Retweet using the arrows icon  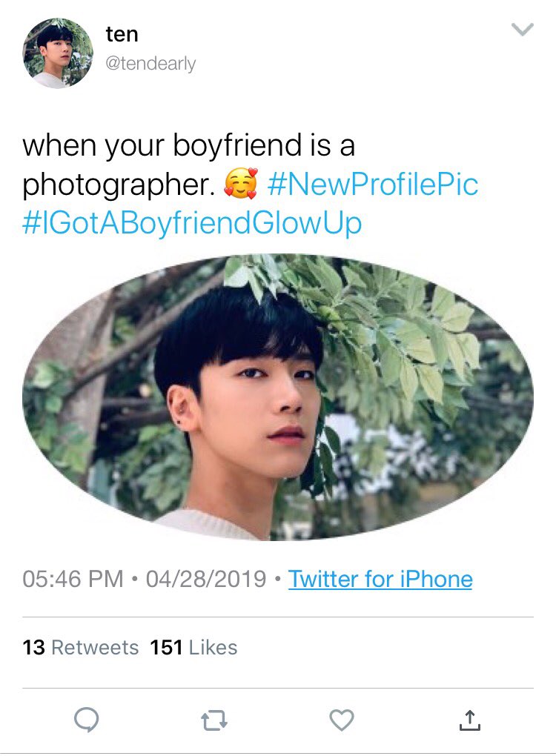coord(214,720)
